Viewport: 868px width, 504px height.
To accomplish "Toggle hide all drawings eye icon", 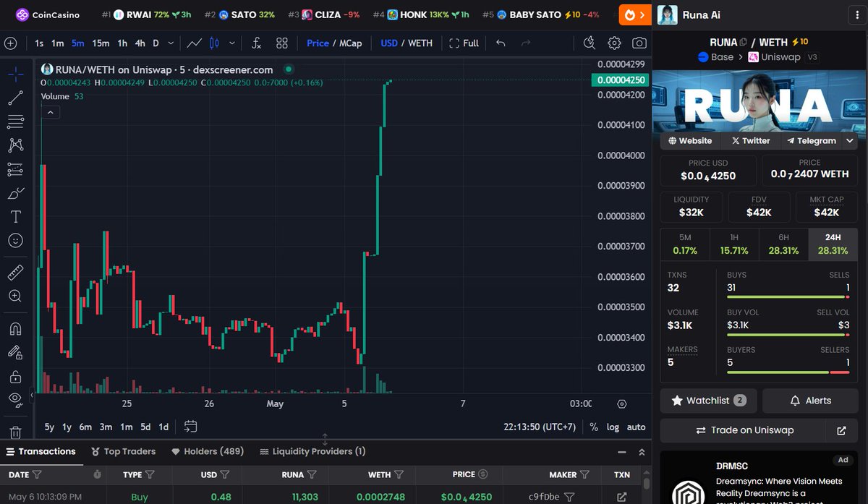I will tap(15, 398).
